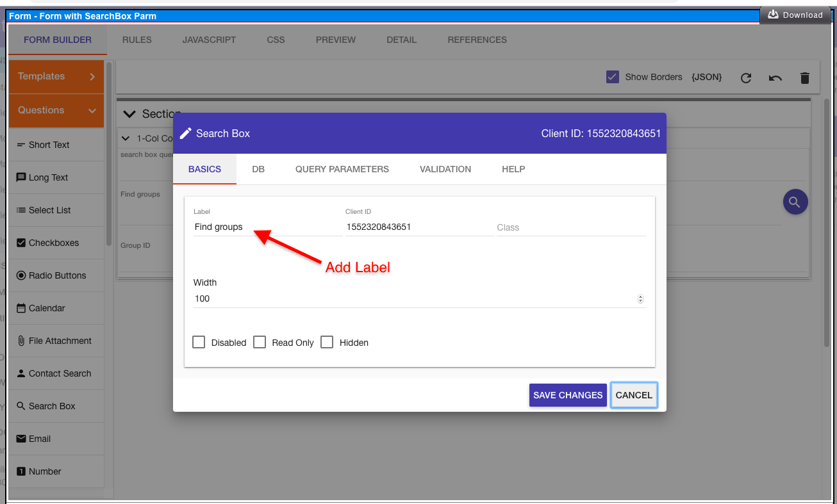Screen dimensions: 837x504
Task: Enable the Disabled checkbox
Action: point(199,342)
